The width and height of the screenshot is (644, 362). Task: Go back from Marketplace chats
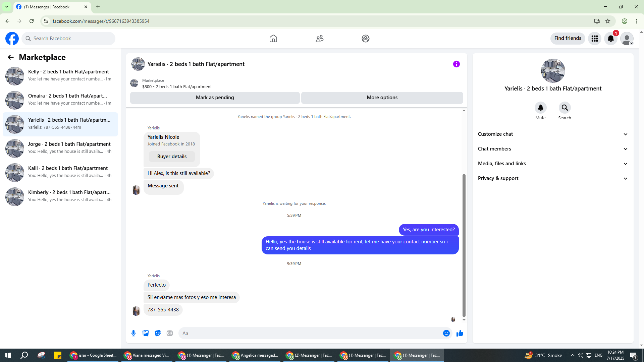click(11, 57)
